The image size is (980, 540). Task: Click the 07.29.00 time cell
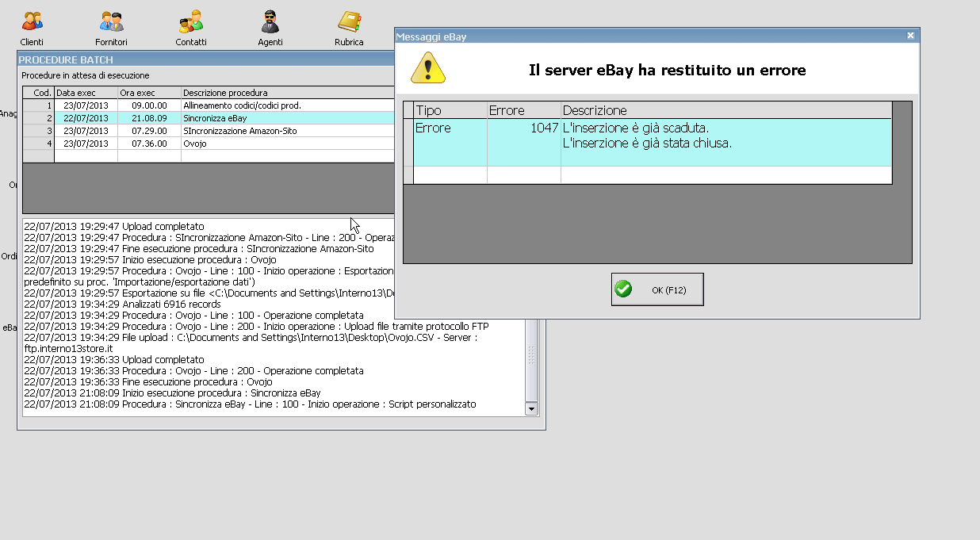coord(149,130)
